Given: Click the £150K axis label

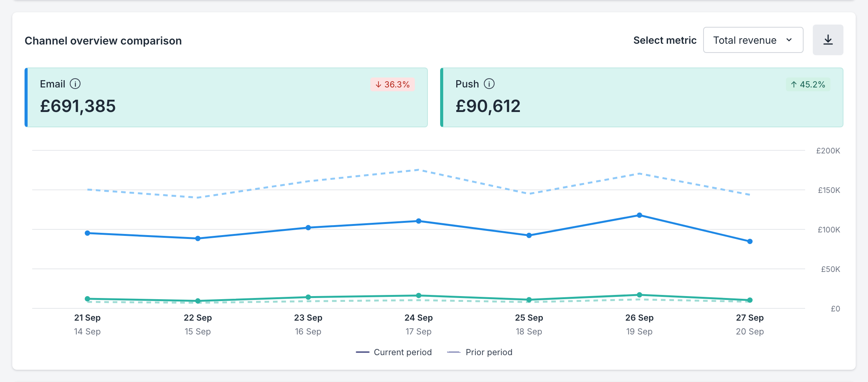Looking at the screenshot, I should click(x=829, y=190).
